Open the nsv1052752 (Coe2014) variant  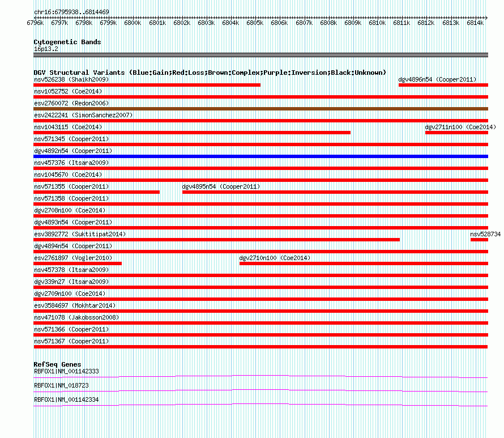pos(68,91)
